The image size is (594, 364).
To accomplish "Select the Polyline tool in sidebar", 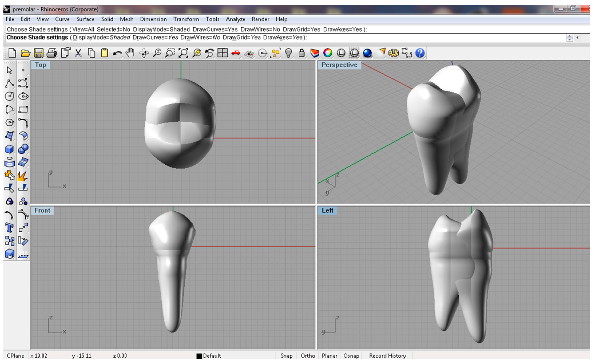I will point(9,84).
